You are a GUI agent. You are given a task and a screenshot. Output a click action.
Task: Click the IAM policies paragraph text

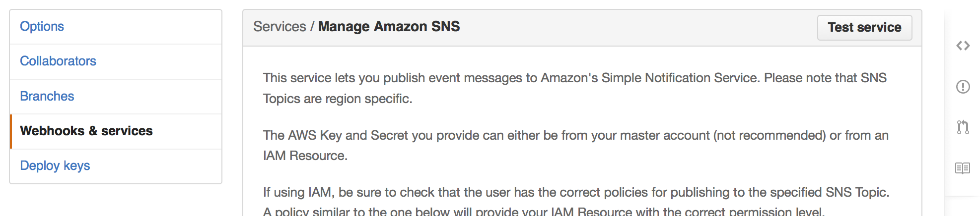pyautogui.click(x=576, y=202)
